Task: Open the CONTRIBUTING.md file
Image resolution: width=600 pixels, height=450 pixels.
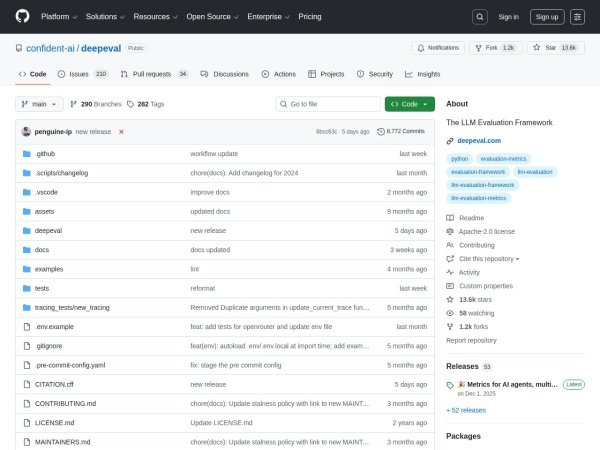Action: [65, 404]
